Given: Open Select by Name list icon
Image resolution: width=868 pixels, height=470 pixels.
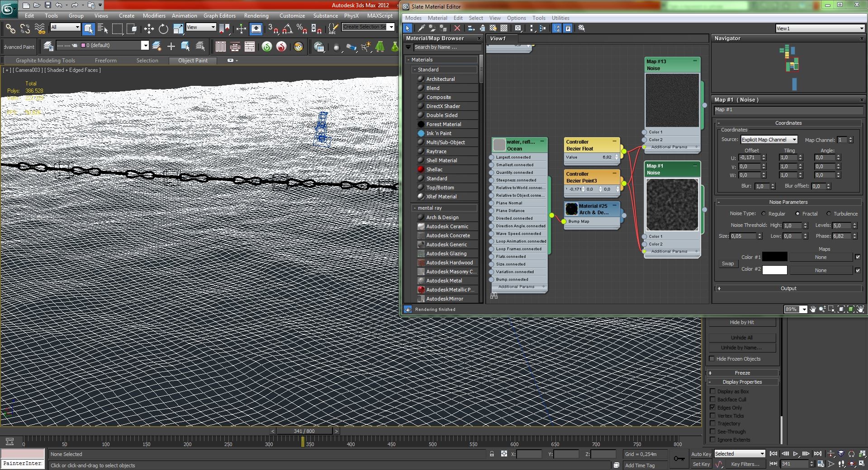Looking at the screenshot, I should click(103, 29).
